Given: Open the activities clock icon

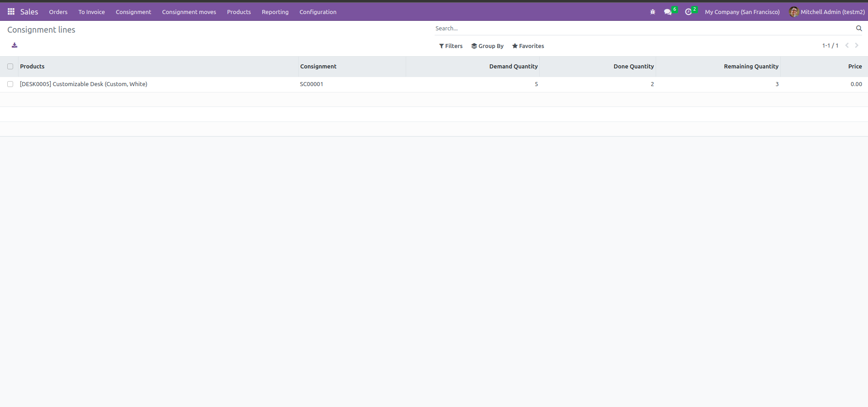Looking at the screenshot, I should (688, 12).
